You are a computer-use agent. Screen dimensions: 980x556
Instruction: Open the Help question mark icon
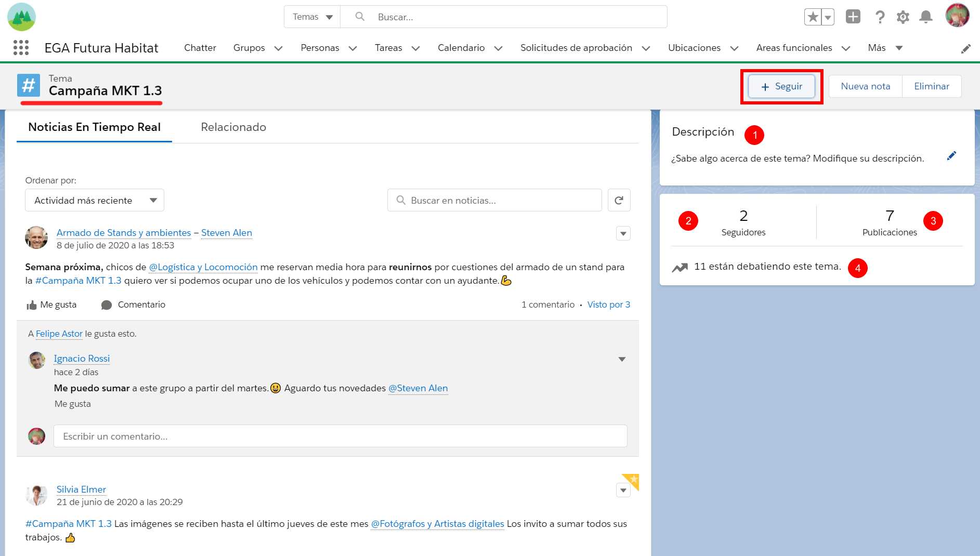[x=880, y=17]
